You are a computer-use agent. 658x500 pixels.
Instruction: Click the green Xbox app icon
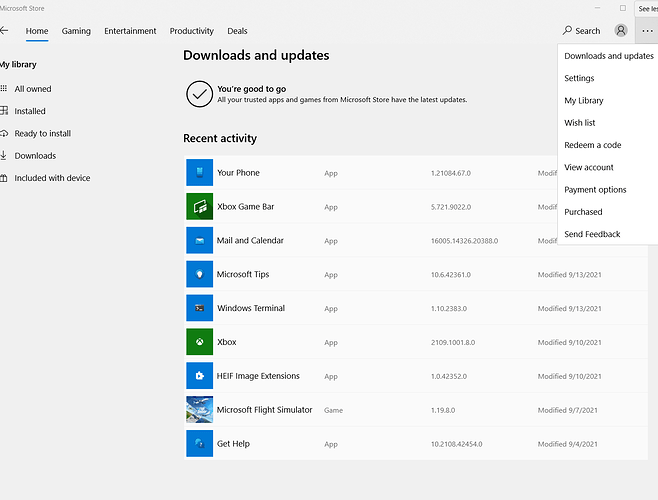(199, 342)
